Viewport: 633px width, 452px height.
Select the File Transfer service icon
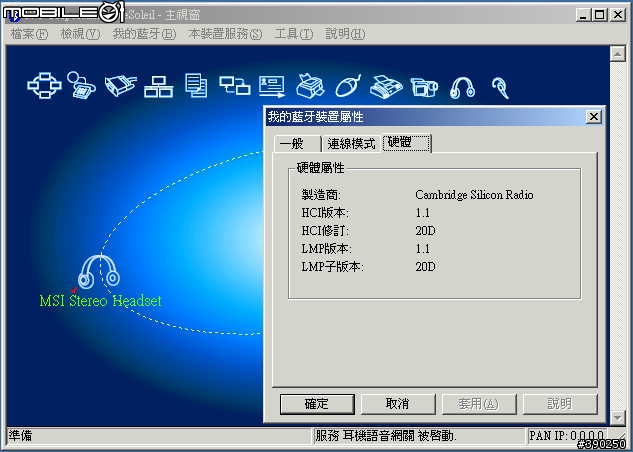[196, 85]
